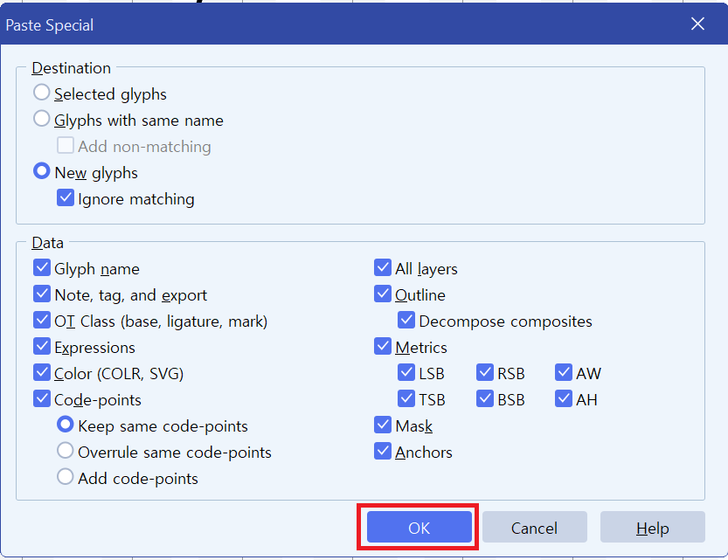Select the 'New glyphs' radio button
Screen dimensions: 728x560
(41, 171)
